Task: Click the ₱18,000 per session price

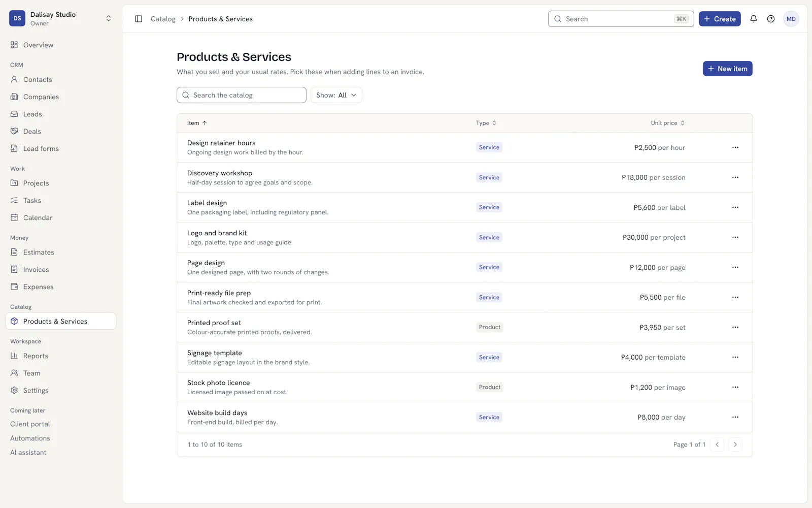Action: coord(654,177)
